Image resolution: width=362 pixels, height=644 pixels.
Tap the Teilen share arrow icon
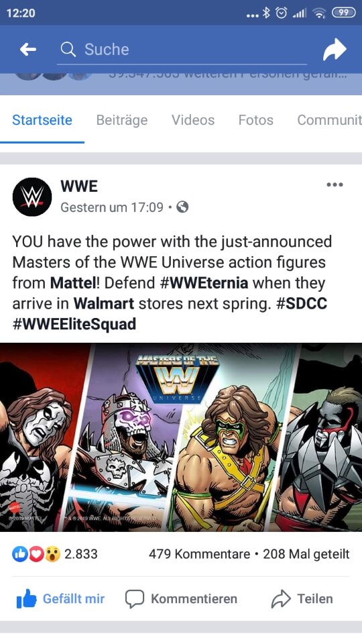click(x=281, y=599)
